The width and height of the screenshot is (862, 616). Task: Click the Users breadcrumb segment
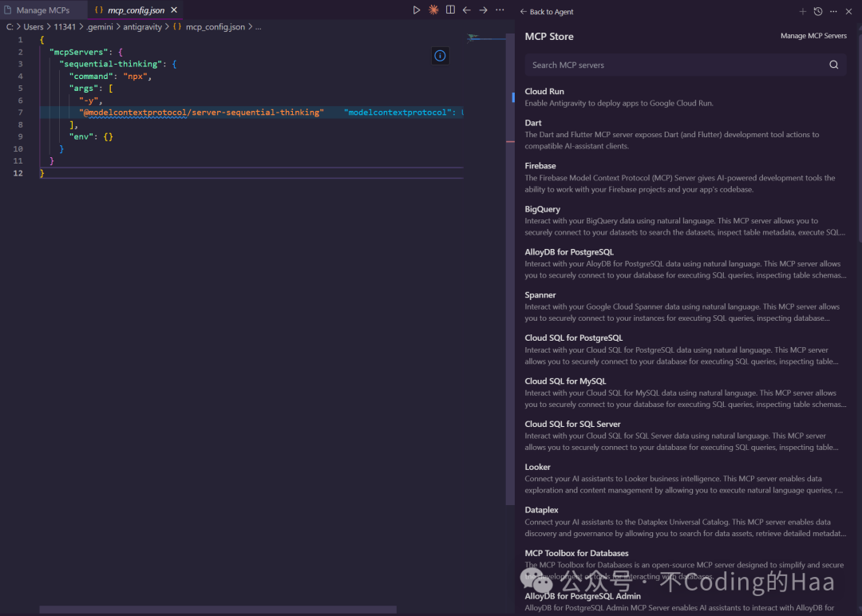tap(34, 26)
